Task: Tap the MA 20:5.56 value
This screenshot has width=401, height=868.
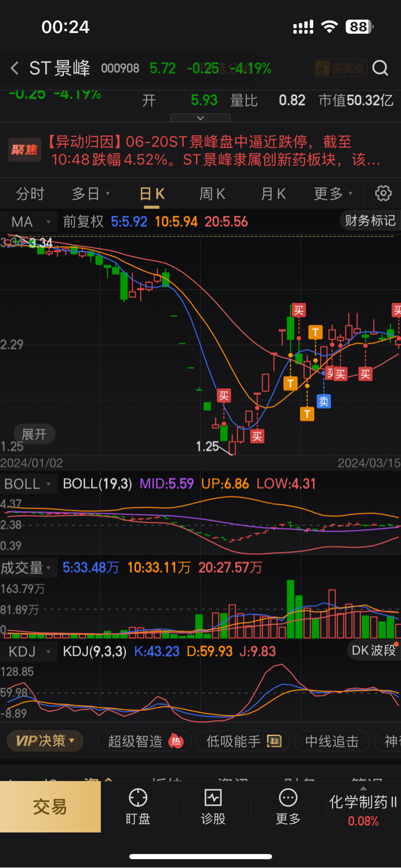Action: point(226,221)
